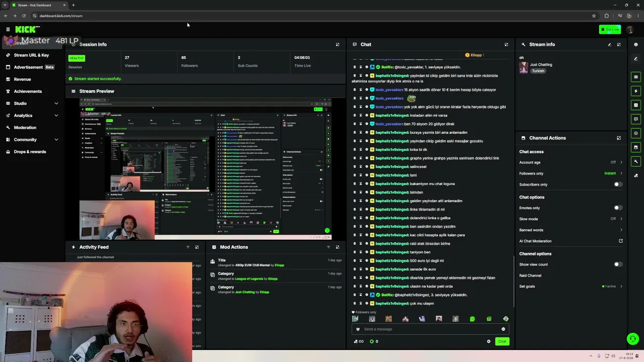Click the bottom dots icon in right sidebar
Screen dimensions: 644x362
(x=636, y=175)
